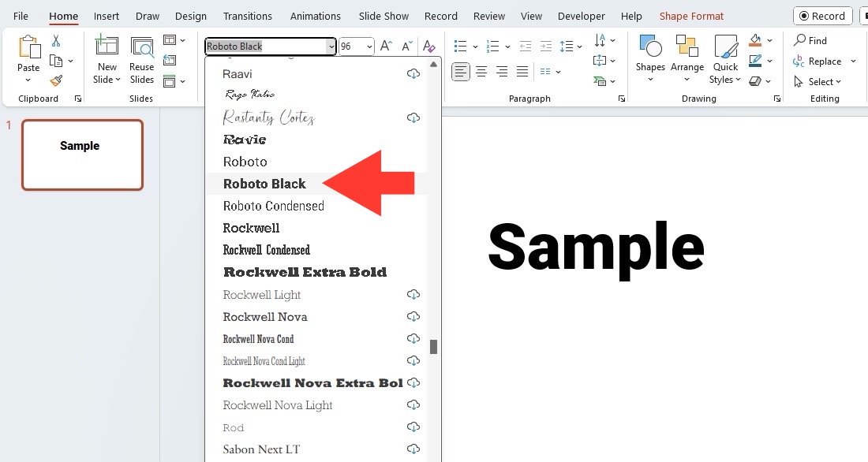This screenshot has height=462, width=868.
Task: Decrease font size with the smaller A
Action: [x=407, y=46]
